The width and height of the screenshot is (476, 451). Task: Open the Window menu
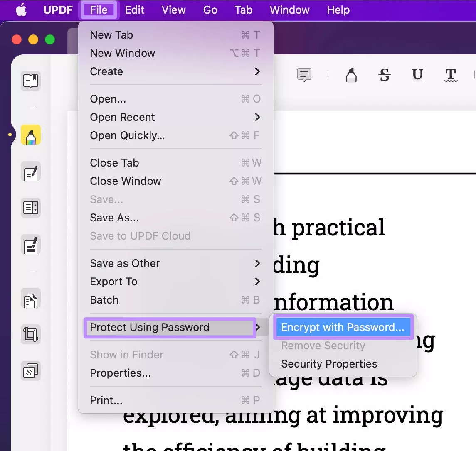point(290,10)
